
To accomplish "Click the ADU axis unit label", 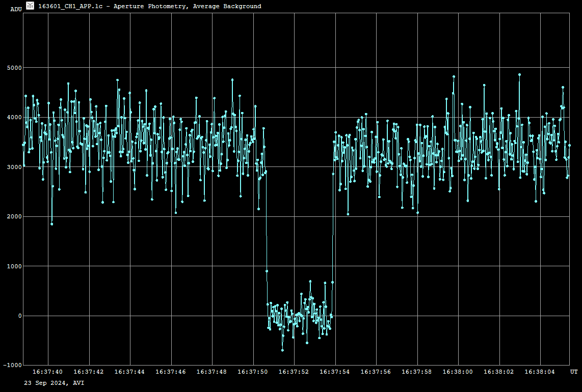I will coord(16,10).
